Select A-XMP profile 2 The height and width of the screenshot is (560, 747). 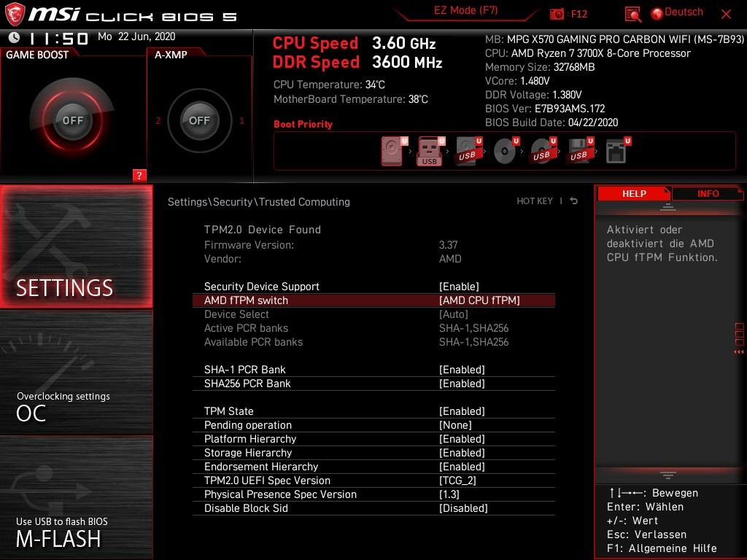[158, 120]
